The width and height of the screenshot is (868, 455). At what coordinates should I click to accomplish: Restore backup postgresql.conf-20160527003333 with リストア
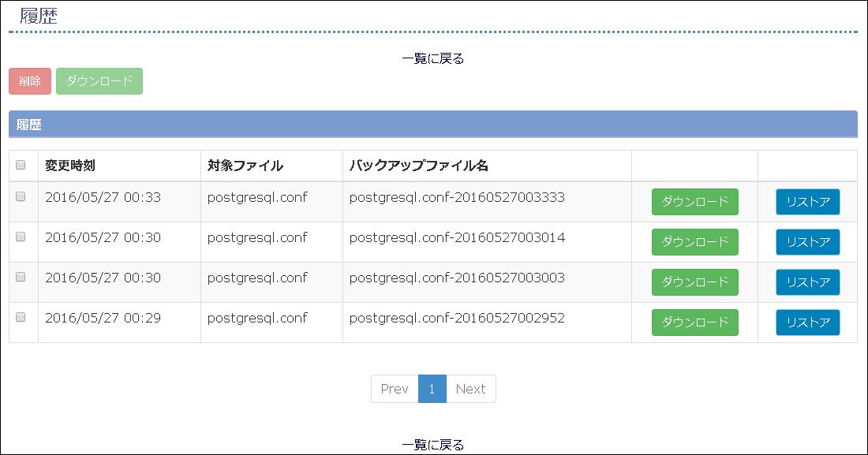[808, 202]
